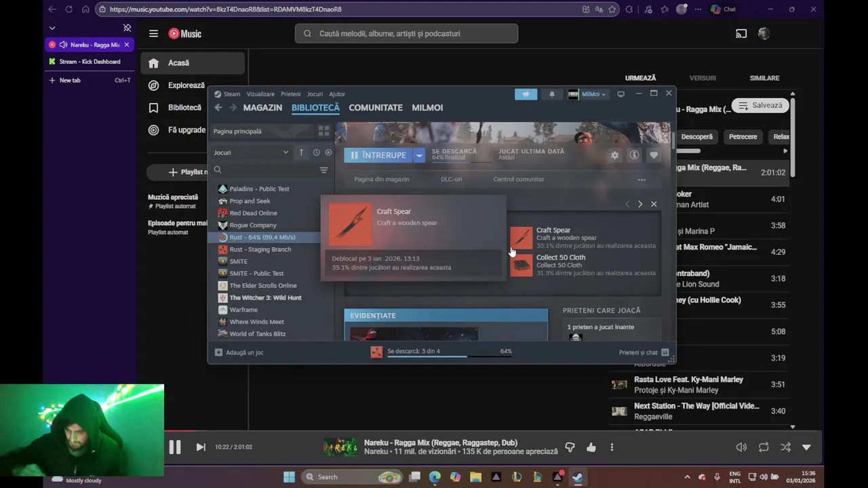The height and width of the screenshot is (488, 868).
Task: Enter Steam Big Picture mode icon
Action: point(620,94)
